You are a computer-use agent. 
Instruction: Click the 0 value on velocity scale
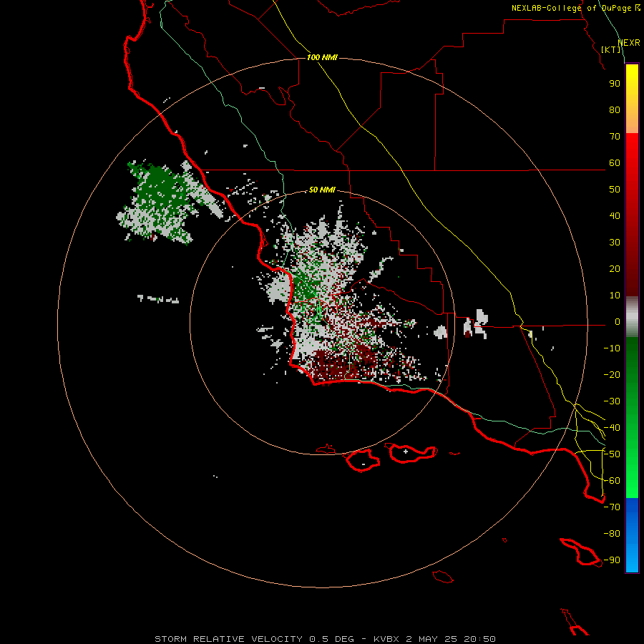tap(618, 321)
